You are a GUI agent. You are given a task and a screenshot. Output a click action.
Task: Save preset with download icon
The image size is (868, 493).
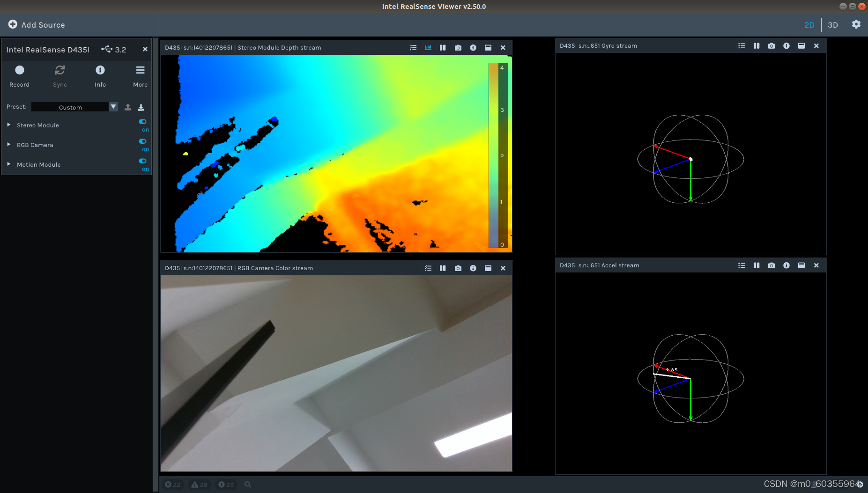(x=141, y=107)
